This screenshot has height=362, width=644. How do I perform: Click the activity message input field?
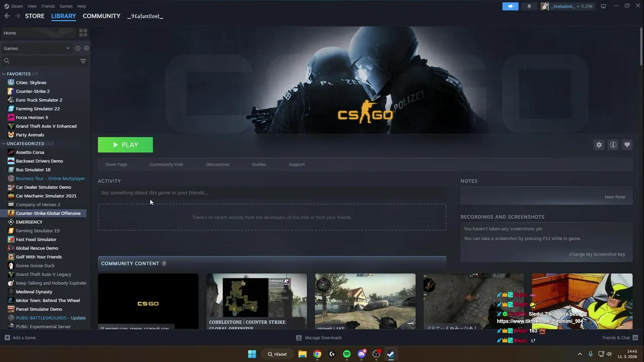tap(272, 193)
